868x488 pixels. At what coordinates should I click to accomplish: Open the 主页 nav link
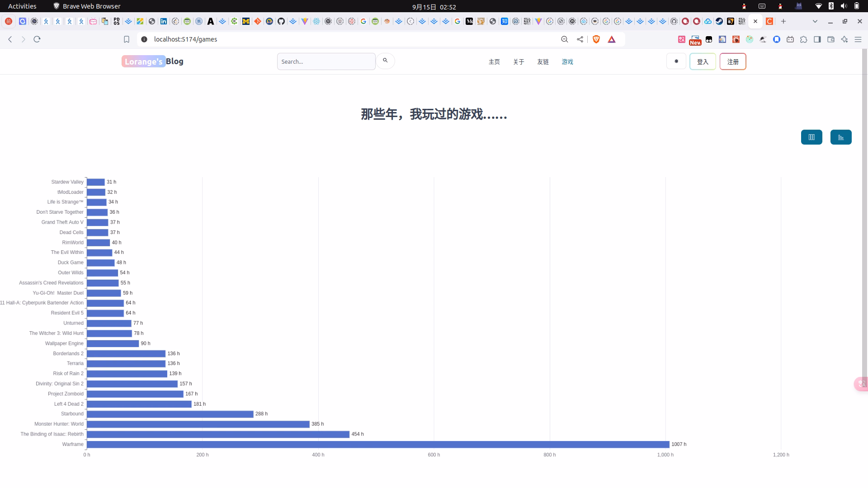tap(494, 62)
